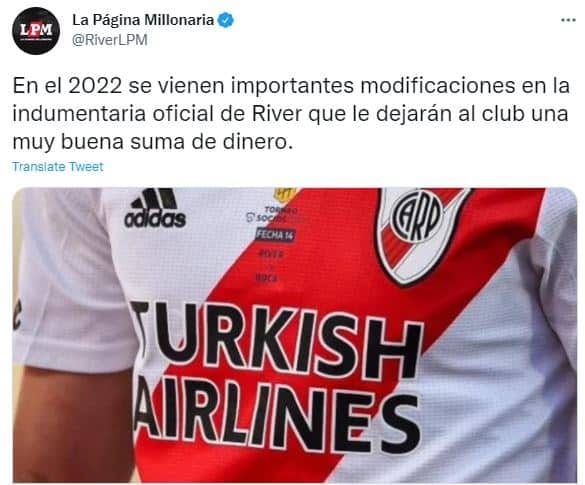The image size is (585, 485).
Task: Click the yellow league badge atop jersey
Action: coord(285,194)
